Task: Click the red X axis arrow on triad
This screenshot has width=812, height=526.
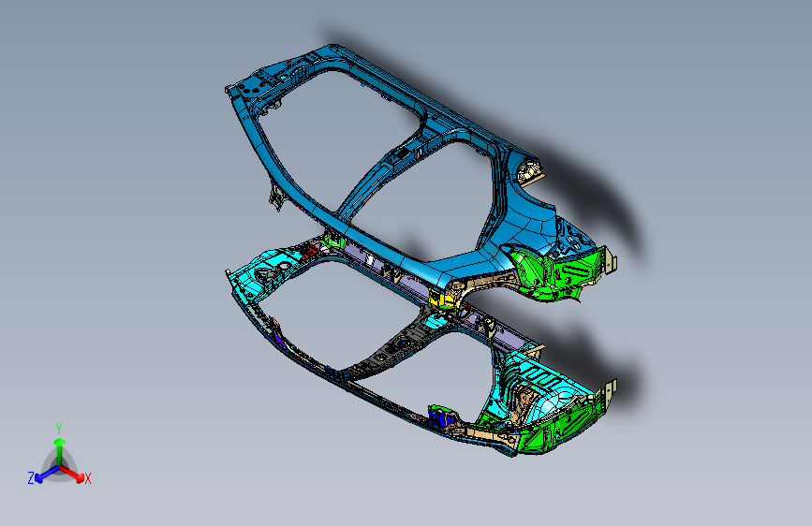Action: tap(73, 474)
